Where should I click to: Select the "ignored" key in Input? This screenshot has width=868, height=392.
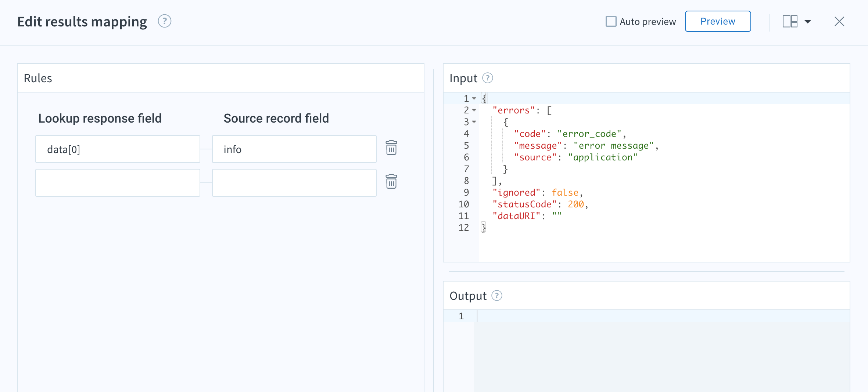tap(516, 192)
